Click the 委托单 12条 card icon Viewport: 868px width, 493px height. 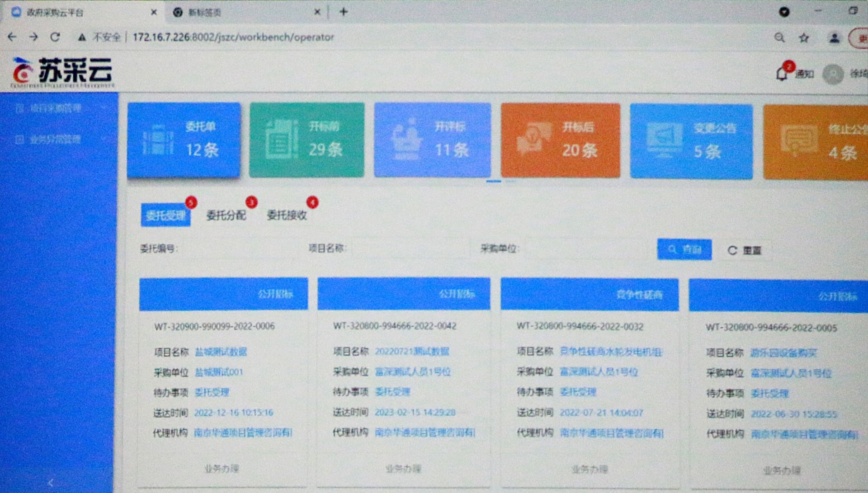click(157, 140)
